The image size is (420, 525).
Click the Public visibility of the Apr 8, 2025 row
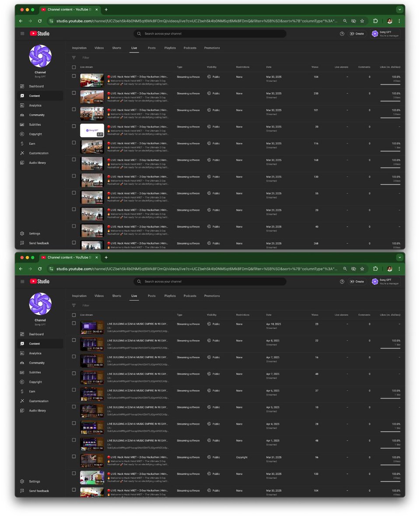pos(213,341)
